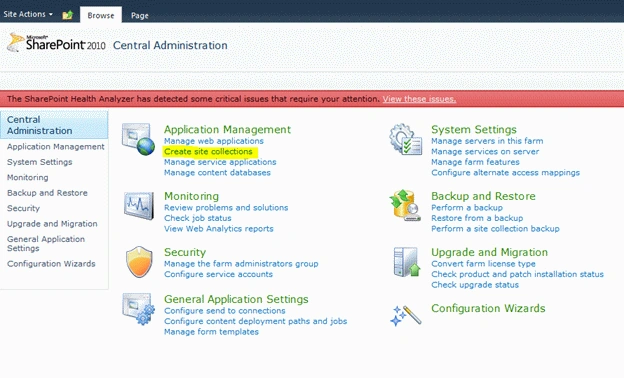
Task: Select General Application Settings in left navigation
Action: [x=46, y=244]
